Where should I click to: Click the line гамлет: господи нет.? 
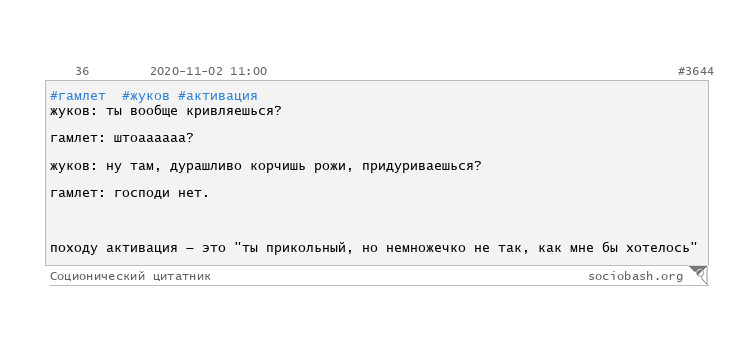coord(130,194)
